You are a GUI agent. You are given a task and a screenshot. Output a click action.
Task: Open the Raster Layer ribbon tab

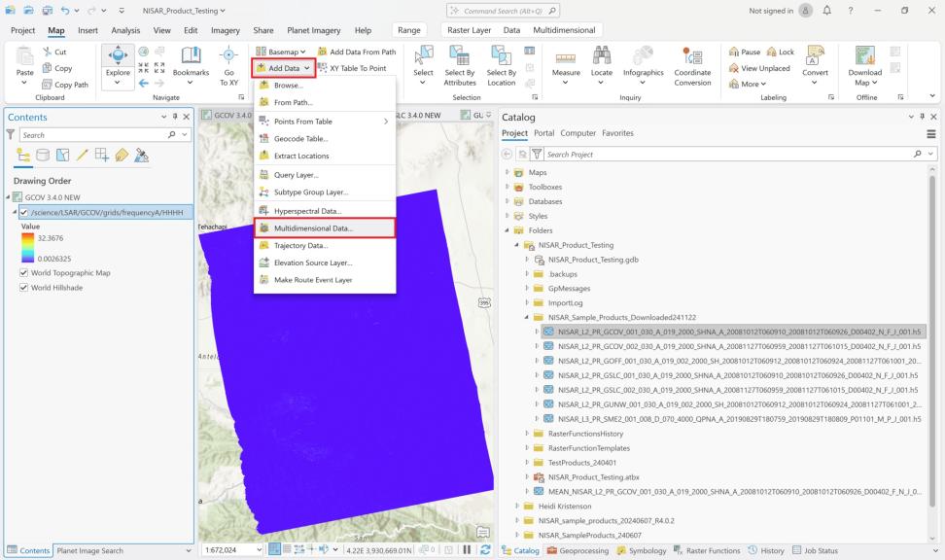469,30
